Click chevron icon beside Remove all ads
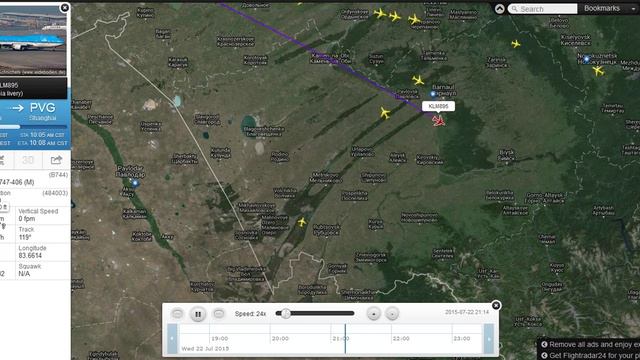This screenshot has width=640, height=360. (x=544, y=344)
